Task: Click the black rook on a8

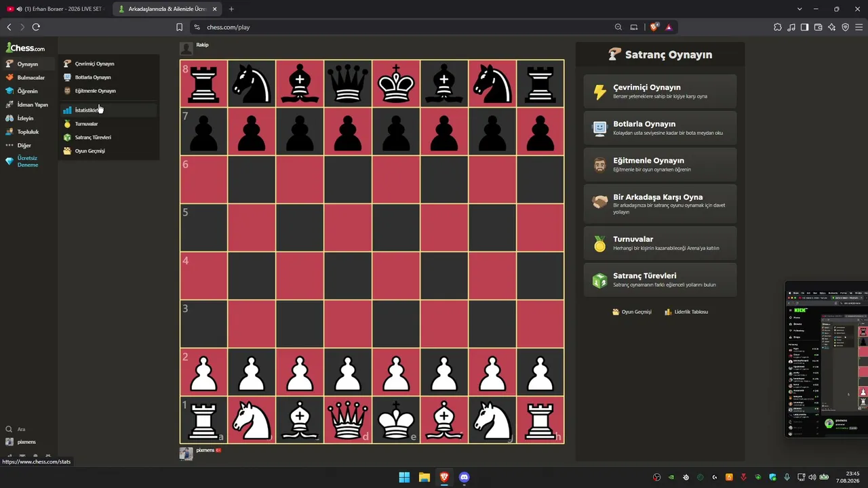Action: tap(203, 83)
